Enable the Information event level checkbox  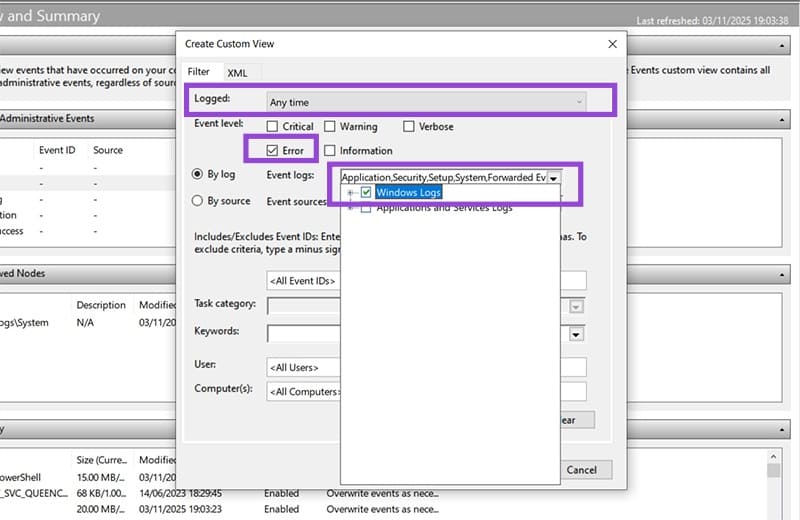pos(331,150)
